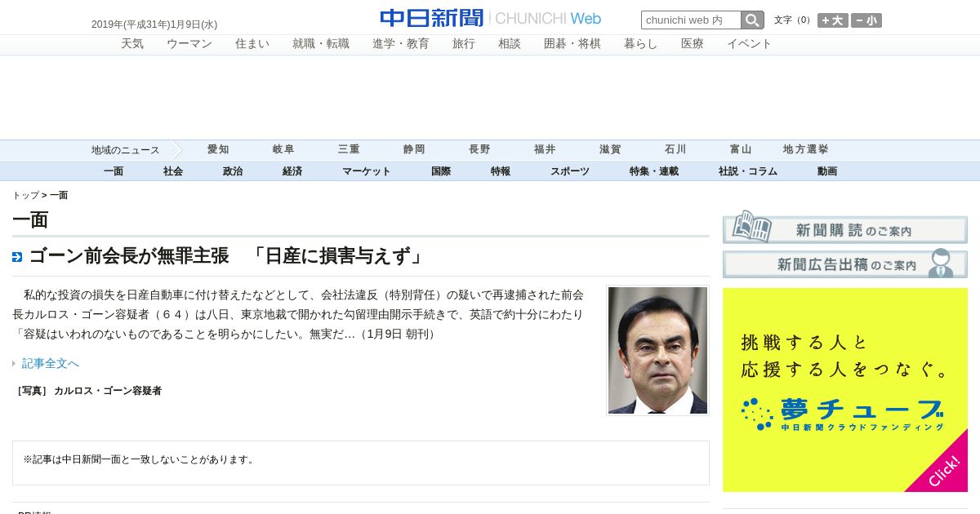
Task: Click note ※記事は中日新聞一面と一致しないことがあります
Action: click(140, 460)
